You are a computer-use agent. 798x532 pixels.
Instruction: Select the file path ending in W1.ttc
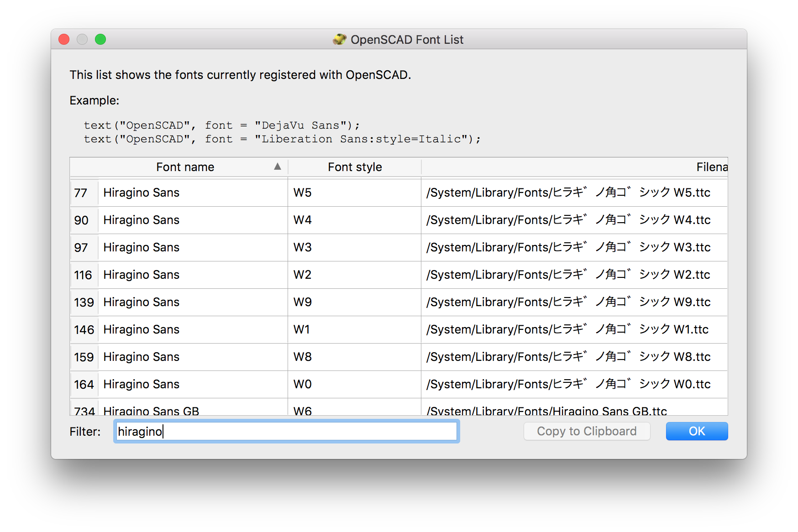[x=574, y=330]
